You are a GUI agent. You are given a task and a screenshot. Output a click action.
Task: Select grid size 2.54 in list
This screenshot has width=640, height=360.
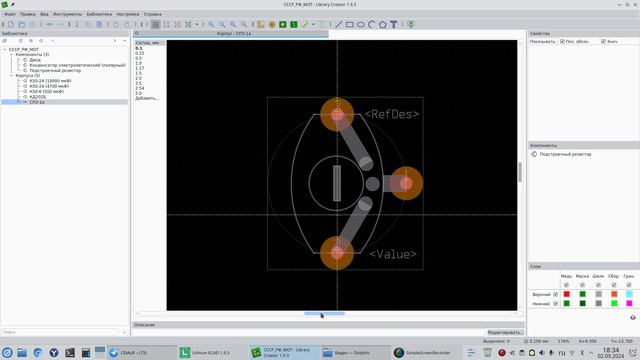point(140,88)
